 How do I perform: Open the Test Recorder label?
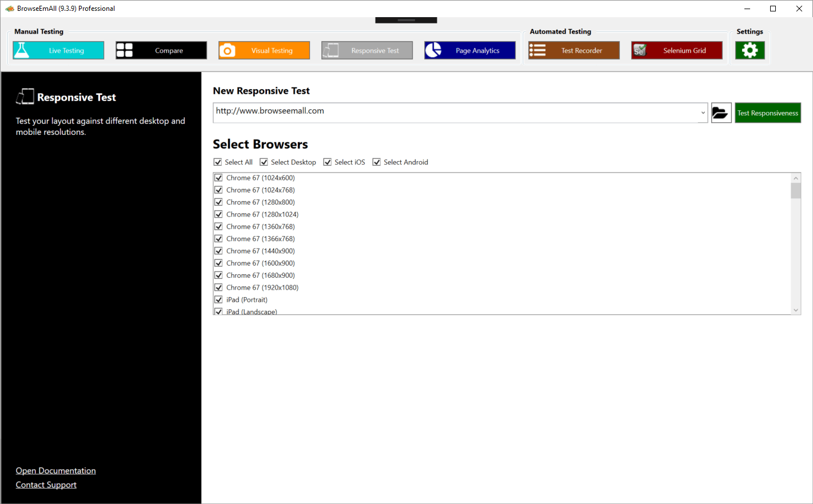[581, 51]
